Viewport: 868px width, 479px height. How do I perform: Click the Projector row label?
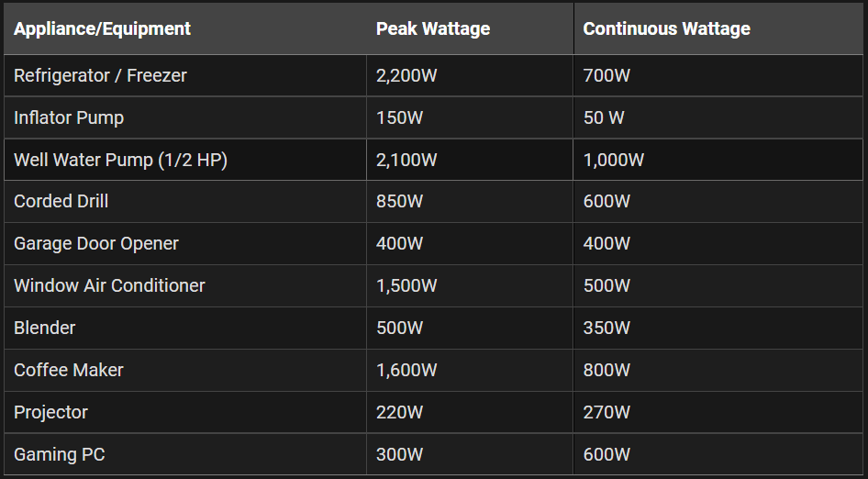(50, 413)
